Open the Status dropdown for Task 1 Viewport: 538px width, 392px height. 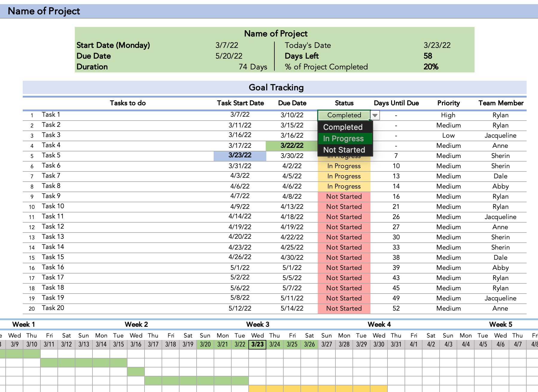tap(376, 115)
